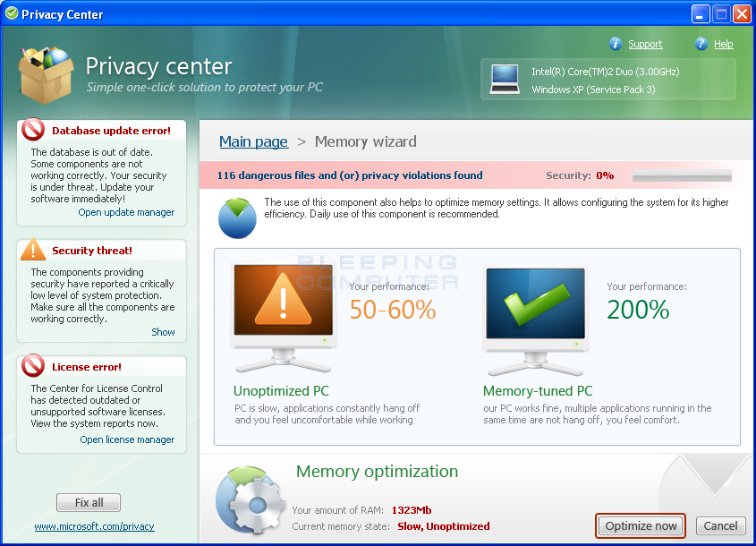Click the Security percentage progress bar
Screen dimensions: 756x546
681,175
